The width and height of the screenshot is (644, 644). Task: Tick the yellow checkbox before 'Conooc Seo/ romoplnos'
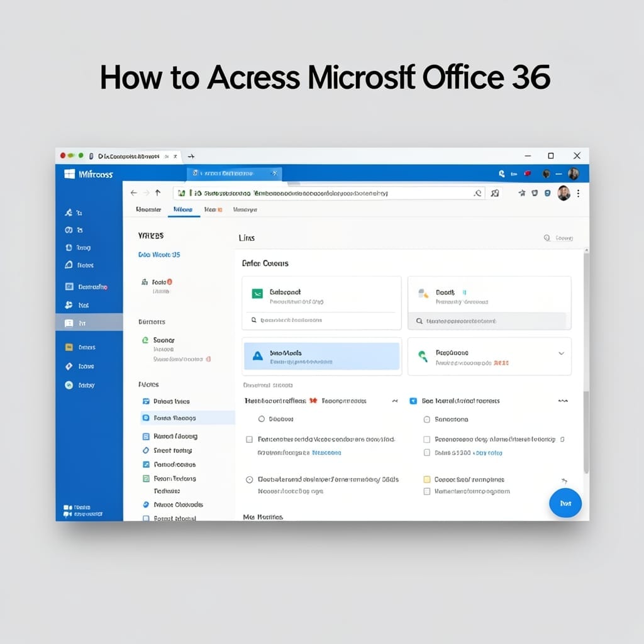tap(427, 479)
